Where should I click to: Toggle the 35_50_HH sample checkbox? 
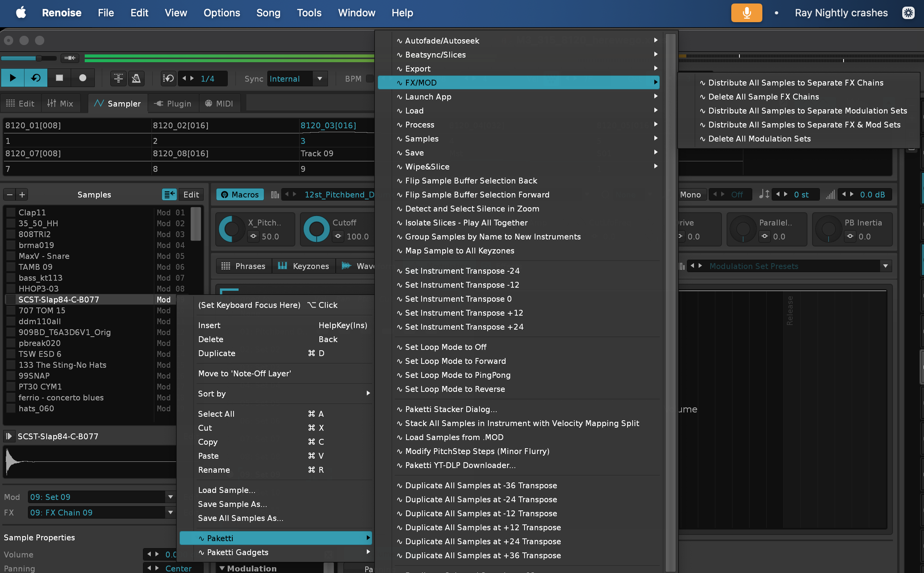pos(11,224)
